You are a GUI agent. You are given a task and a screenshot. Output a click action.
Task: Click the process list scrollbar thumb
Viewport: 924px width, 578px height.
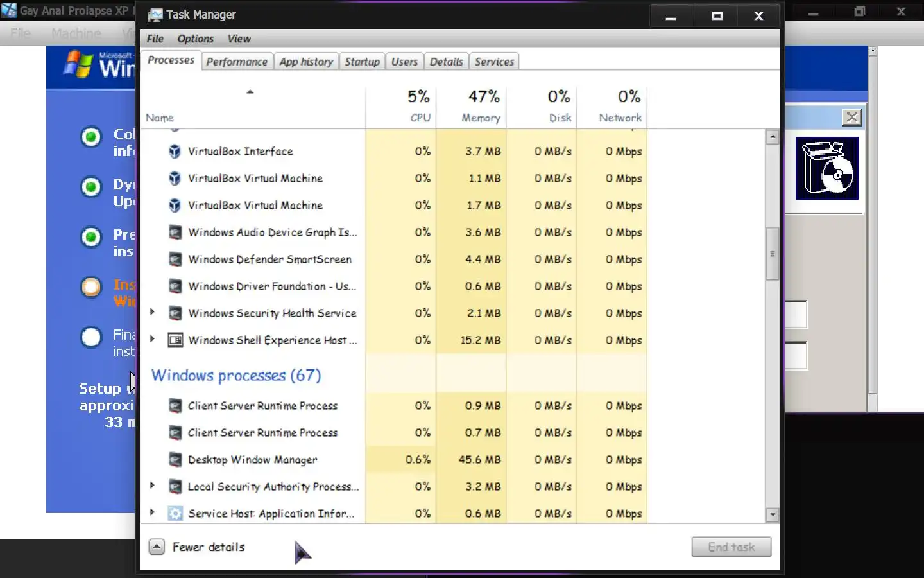(773, 254)
